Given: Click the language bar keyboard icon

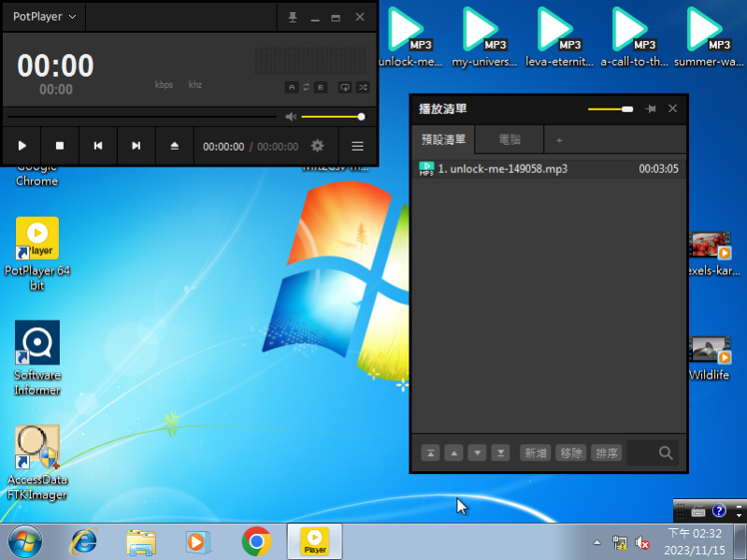Looking at the screenshot, I should coord(698,512).
